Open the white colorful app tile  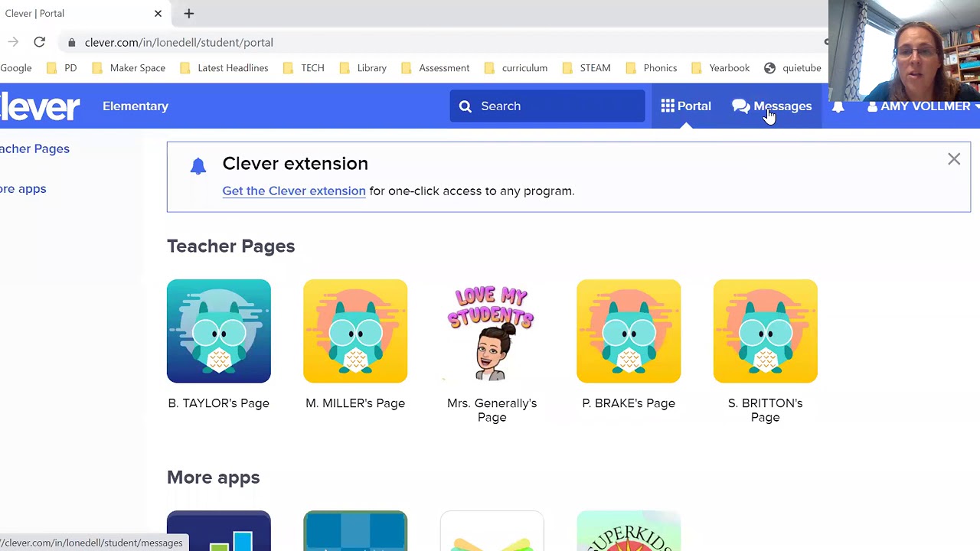[x=492, y=531]
